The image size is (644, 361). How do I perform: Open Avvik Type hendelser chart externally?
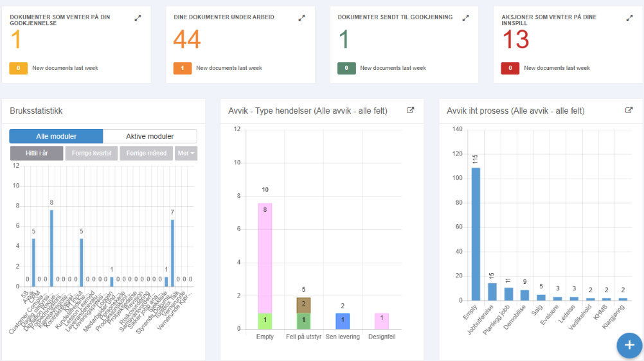pos(410,110)
